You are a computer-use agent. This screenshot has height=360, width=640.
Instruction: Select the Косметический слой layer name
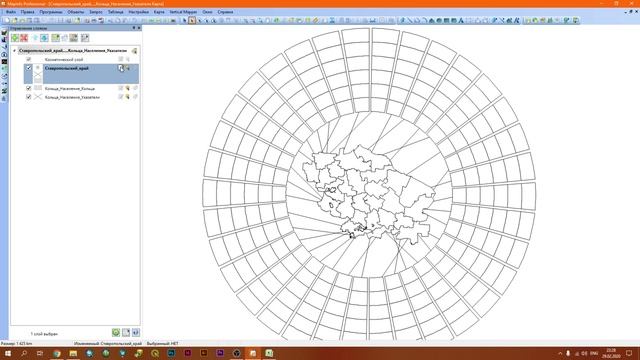pos(64,60)
